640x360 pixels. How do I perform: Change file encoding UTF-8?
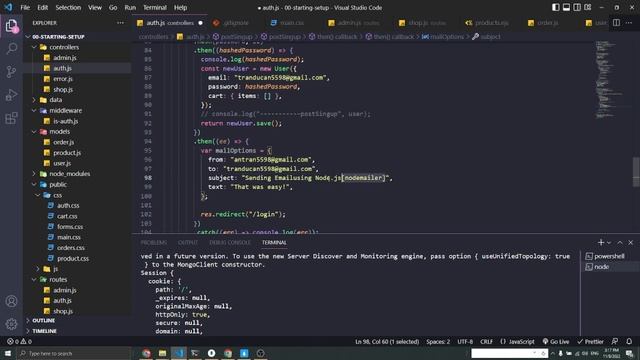(x=465, y=342)
